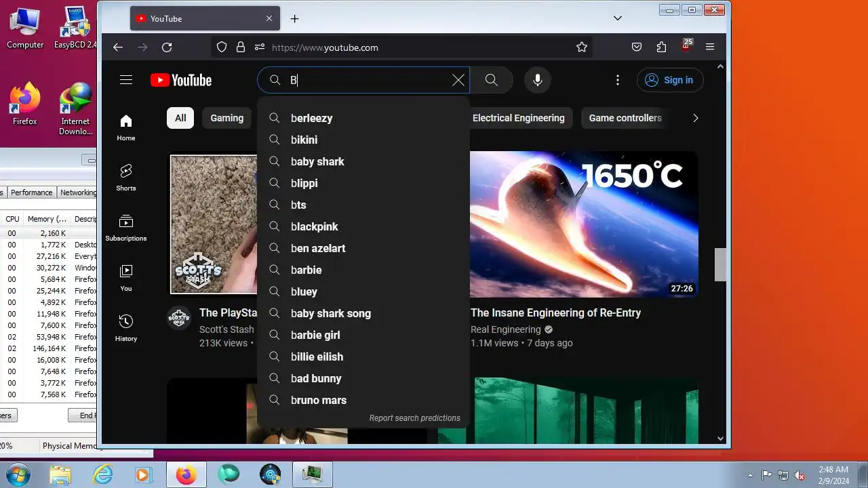
Task: Choose suggestion 'bts'
Action: point(363,205)
